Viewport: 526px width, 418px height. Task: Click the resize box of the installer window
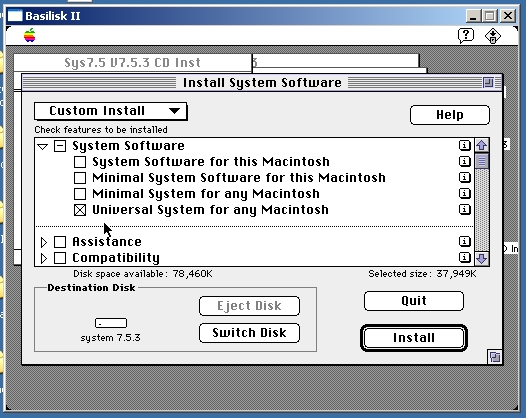[494, 357]
